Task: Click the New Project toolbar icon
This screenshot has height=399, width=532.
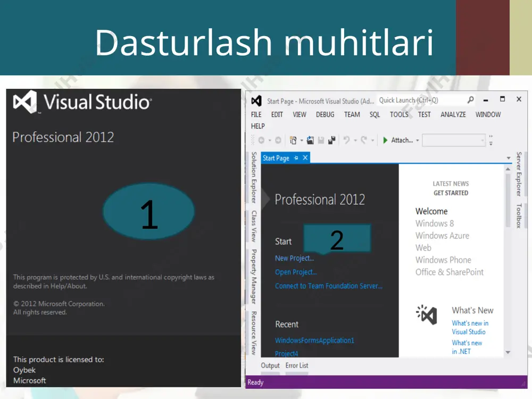Action: coord(293,140)
